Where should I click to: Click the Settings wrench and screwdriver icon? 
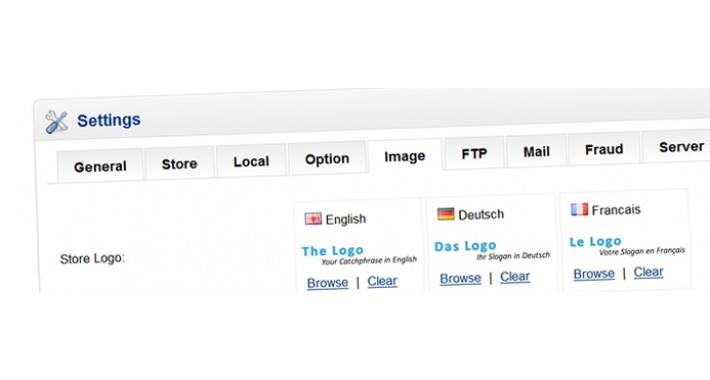coord(57,122)
